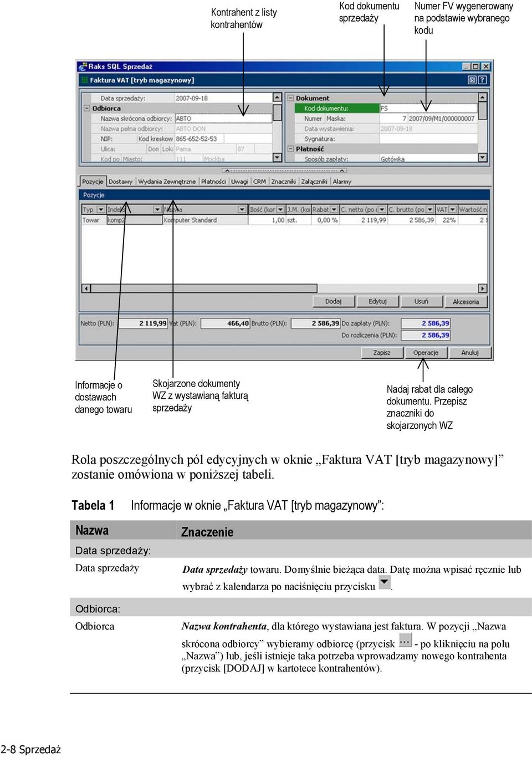
Task: Open the Wydania Zewnętrzne tab
Action: (167, 181)
